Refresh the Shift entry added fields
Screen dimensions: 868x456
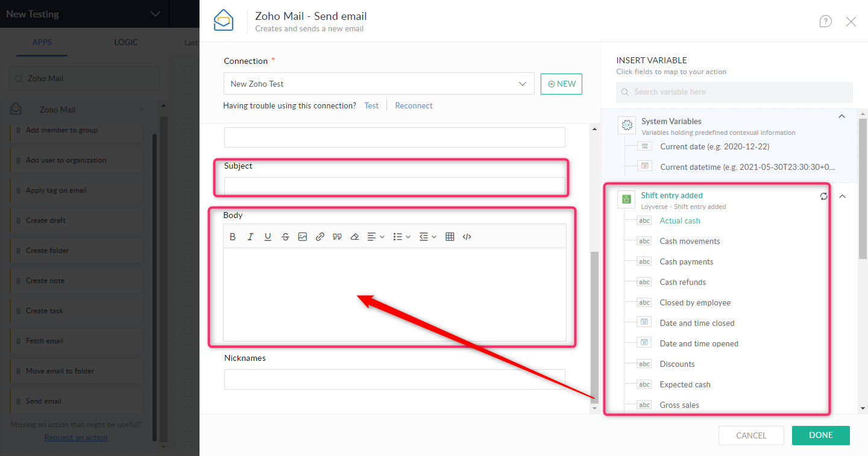pyautogui.click(x=824, y=196)
